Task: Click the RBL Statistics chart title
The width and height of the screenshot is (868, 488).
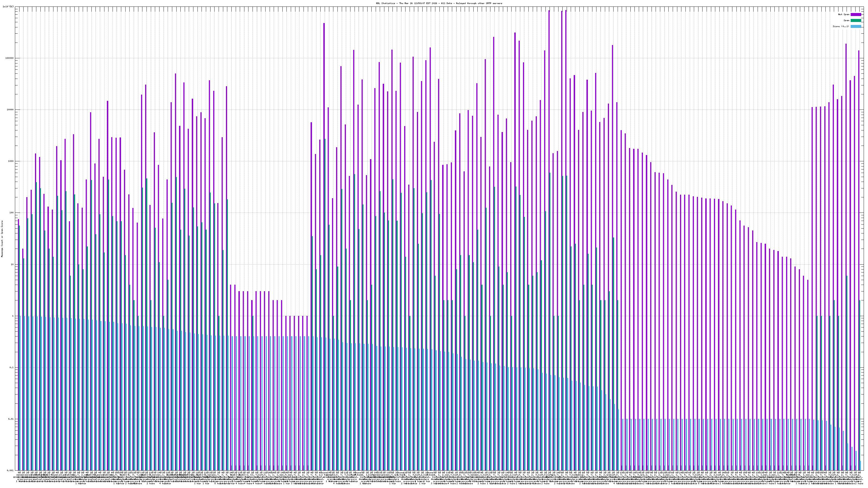Action: click(439, 3)
